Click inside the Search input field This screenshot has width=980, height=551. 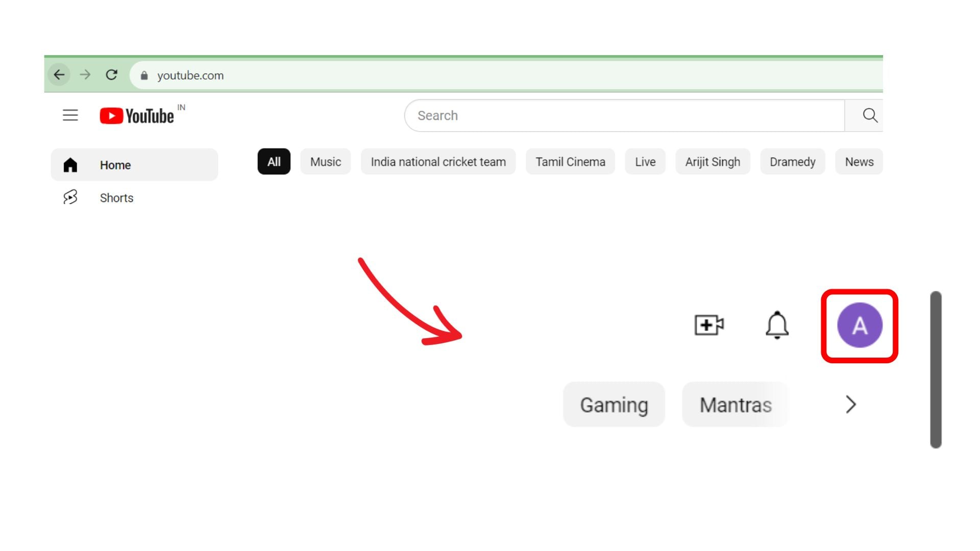click(561, 115)
